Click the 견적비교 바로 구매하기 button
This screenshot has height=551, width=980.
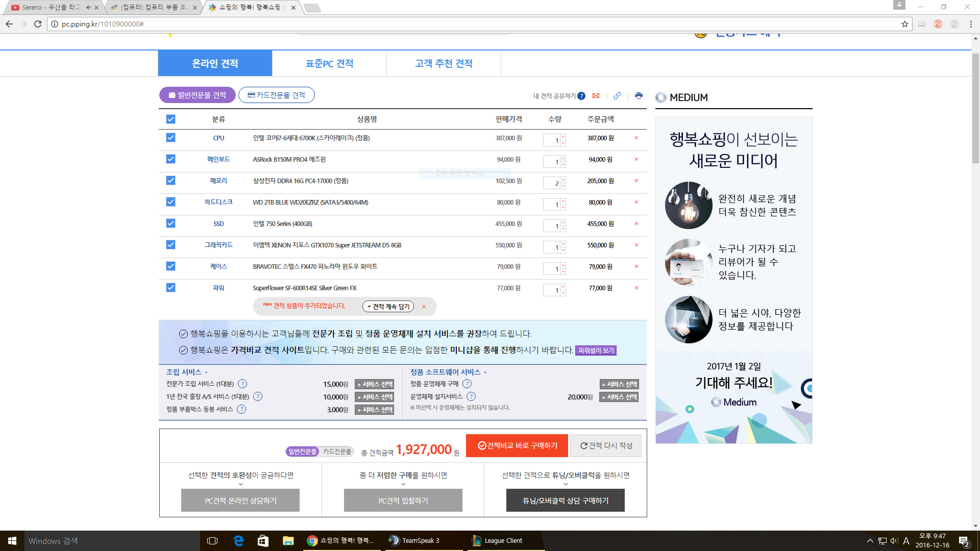(x=517, y=445)
